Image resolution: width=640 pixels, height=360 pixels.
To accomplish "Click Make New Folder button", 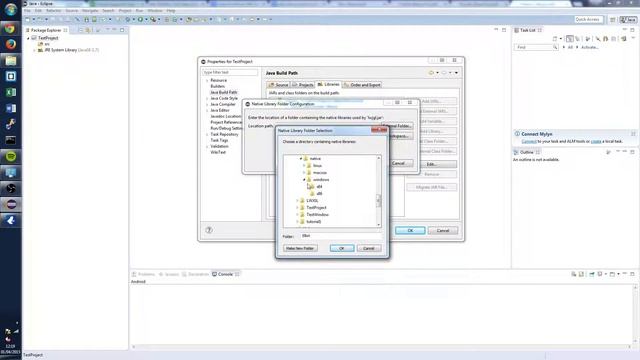I will pos(300,248).
